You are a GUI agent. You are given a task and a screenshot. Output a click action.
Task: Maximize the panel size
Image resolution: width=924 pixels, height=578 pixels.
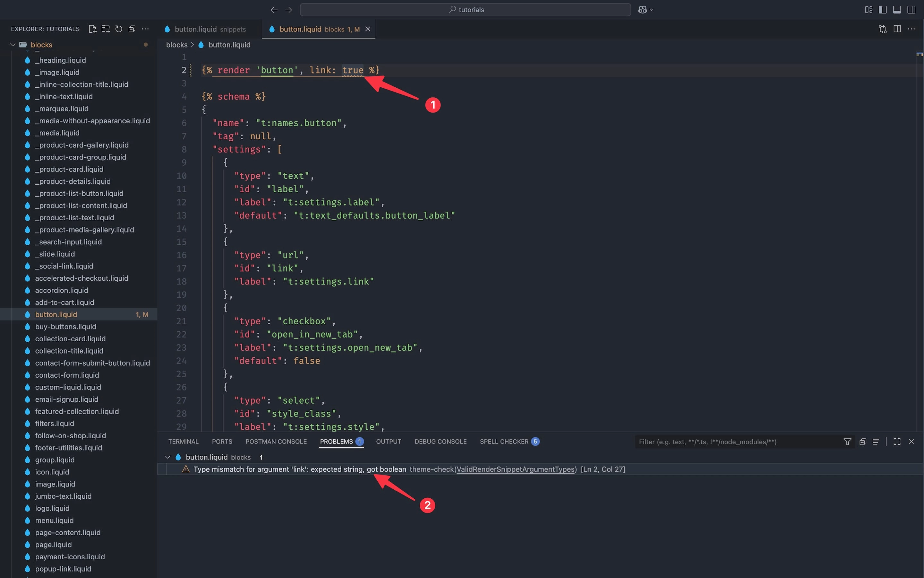897,442
